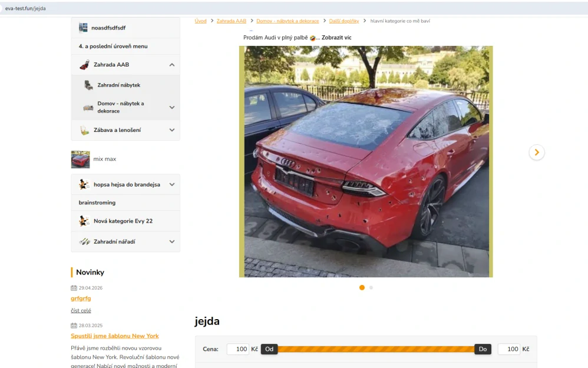588x368 pixels.
Task: Click the Zahradní nábytek furniture icon
Action: pos(88,85)
